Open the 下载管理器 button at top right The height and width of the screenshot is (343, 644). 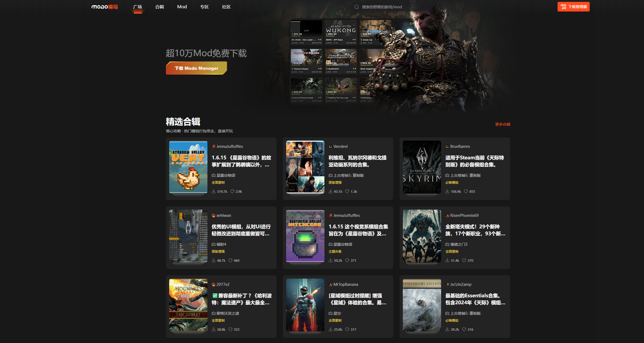(573, 7)
